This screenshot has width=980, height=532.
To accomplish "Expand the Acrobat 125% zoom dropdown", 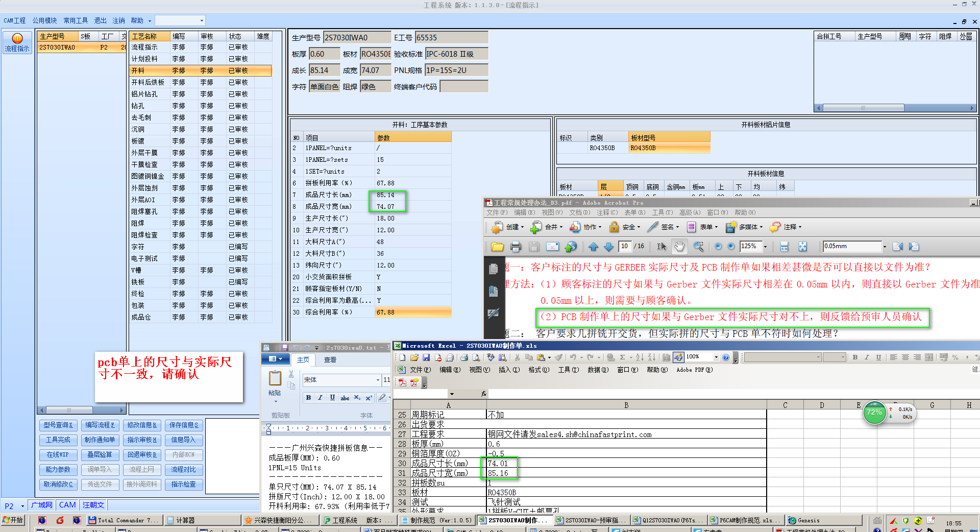I will 765,247.
